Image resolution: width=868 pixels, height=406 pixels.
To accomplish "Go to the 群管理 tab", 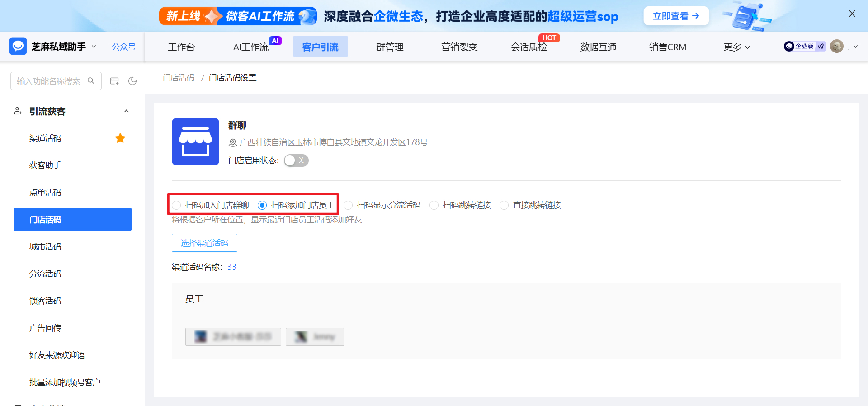I will [390, 47].
